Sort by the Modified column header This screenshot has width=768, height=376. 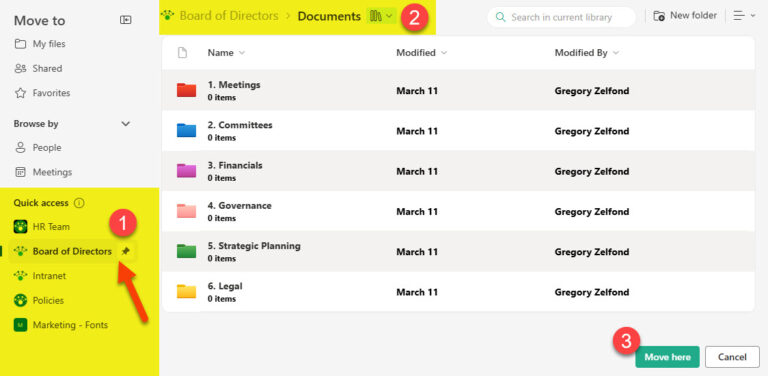pos(421,53)
